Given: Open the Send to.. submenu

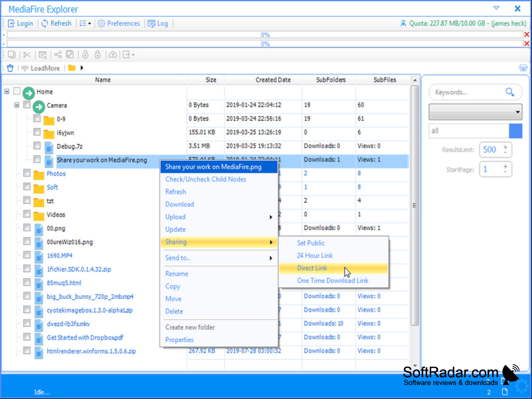Looking at the screenshot, I should [219, 258].
